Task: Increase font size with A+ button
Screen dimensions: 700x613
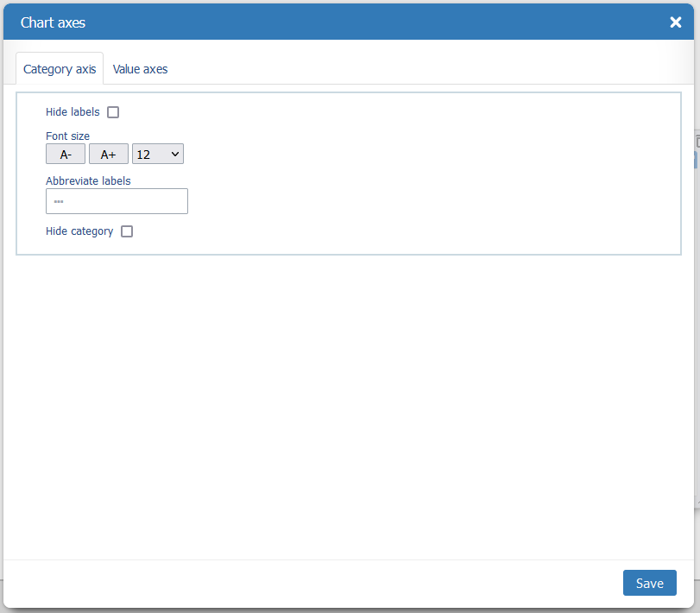Action: tap(108, 155)
